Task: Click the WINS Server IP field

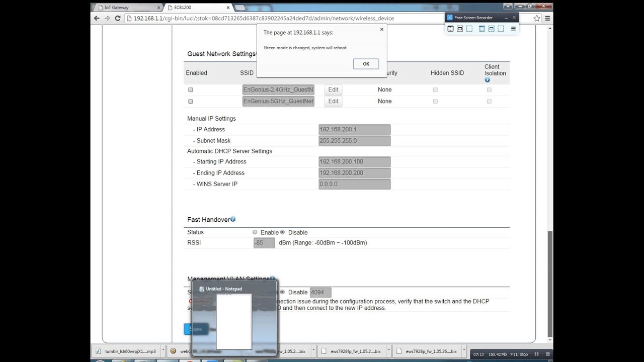Action: pos(355,184)
